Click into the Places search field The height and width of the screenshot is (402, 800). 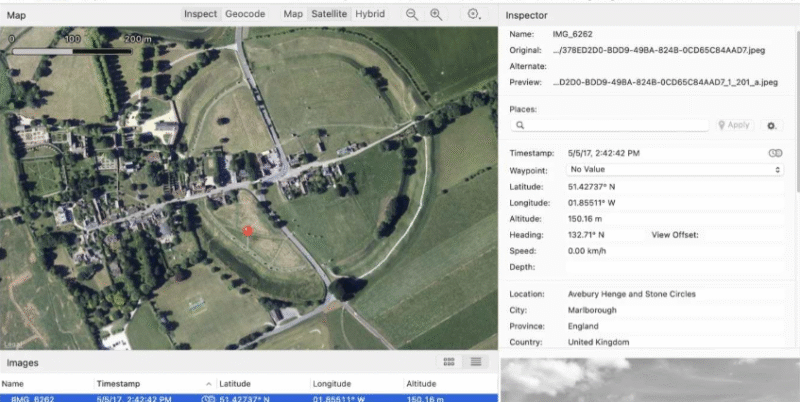pyautogui.click(x=610, y=125)
